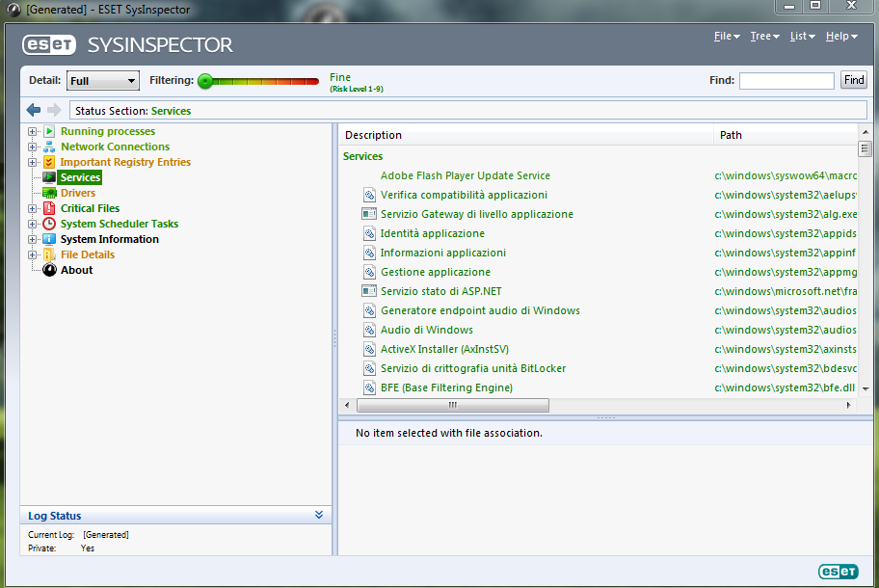Open the List menu
Screen dimensions: 879x588
[802, 36]
